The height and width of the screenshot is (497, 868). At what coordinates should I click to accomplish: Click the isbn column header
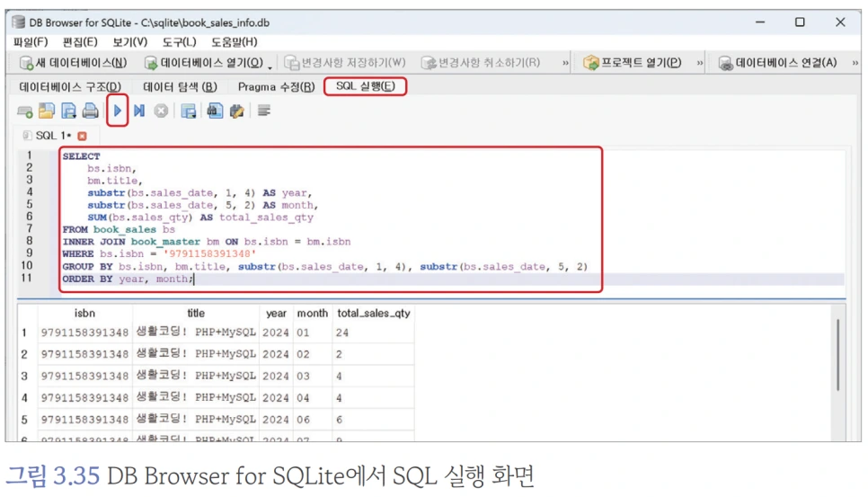click(x=84, y=314)
